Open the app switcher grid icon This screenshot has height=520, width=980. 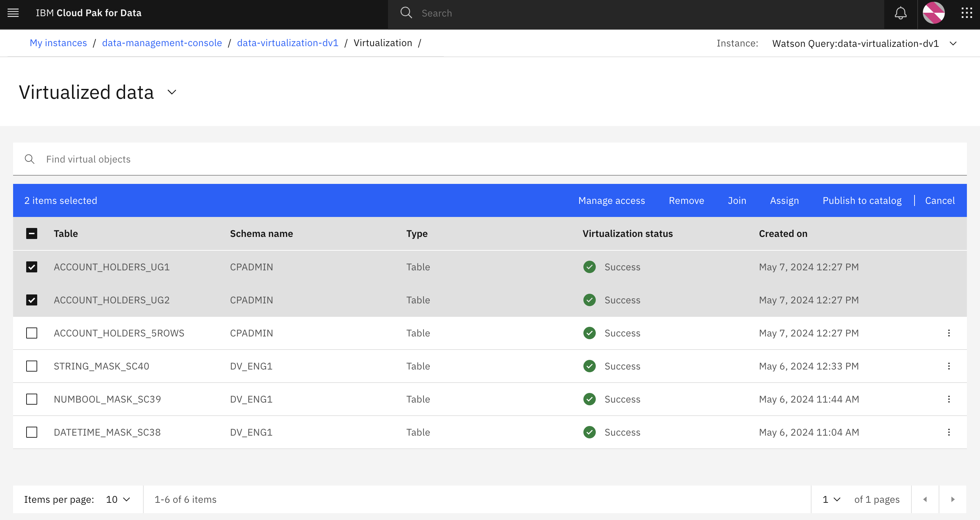coord(967,13)
